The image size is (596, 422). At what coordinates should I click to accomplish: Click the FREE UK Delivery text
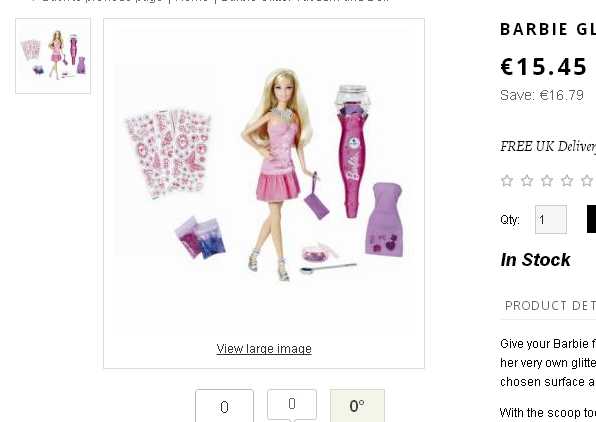pos(548,146)
